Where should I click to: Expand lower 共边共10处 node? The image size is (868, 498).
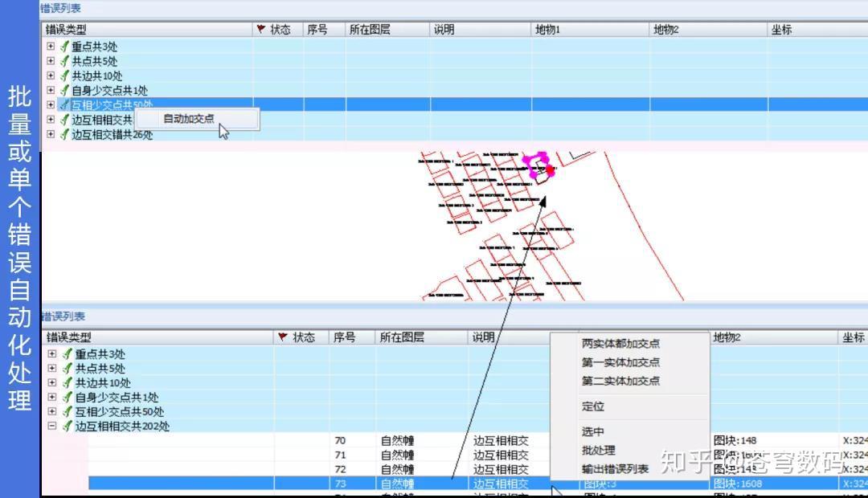pos(52,382)
